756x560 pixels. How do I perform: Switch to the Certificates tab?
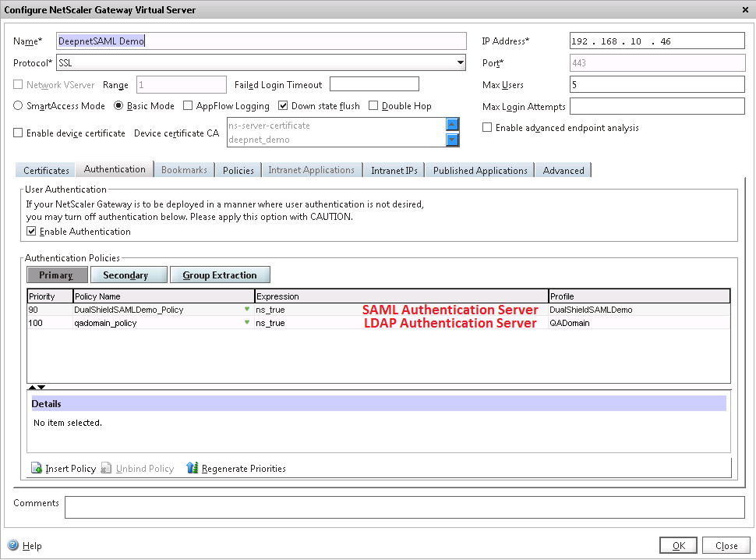click(x=46, y=170)
